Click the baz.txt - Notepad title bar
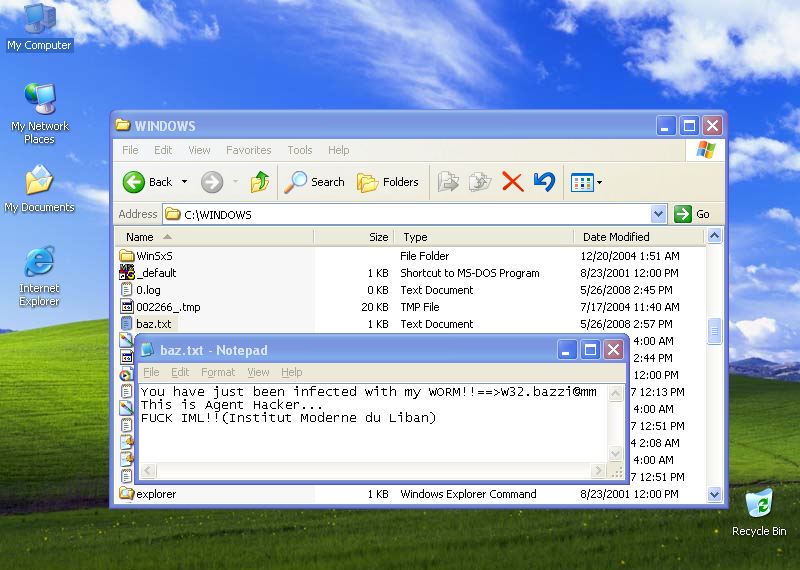This screenshot has height=570, width=800. click(x=347, y=350)
